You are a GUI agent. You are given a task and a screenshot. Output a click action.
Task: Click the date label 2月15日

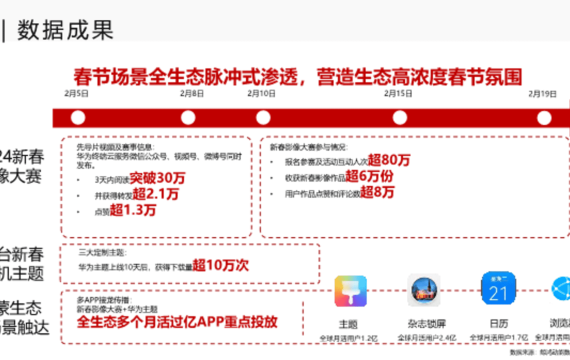point(398,93)
